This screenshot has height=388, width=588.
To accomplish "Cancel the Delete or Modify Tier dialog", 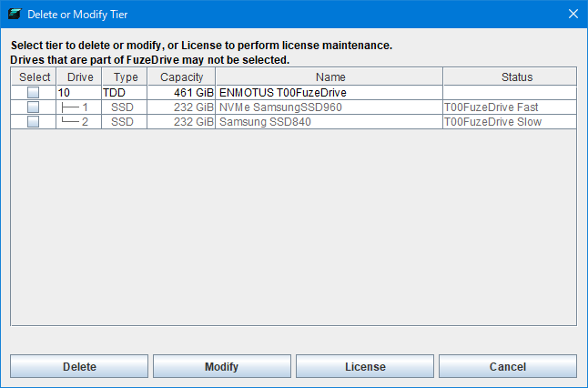I will coord(508,366).
